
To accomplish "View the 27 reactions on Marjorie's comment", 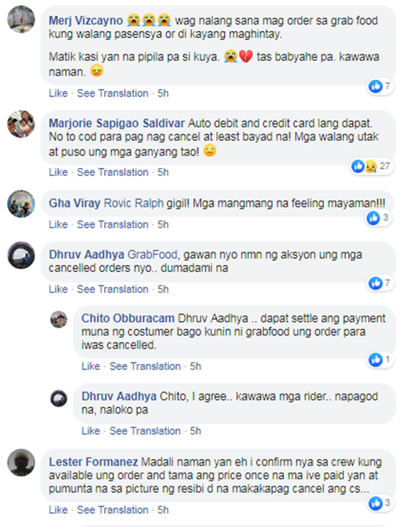I will 371,166.
